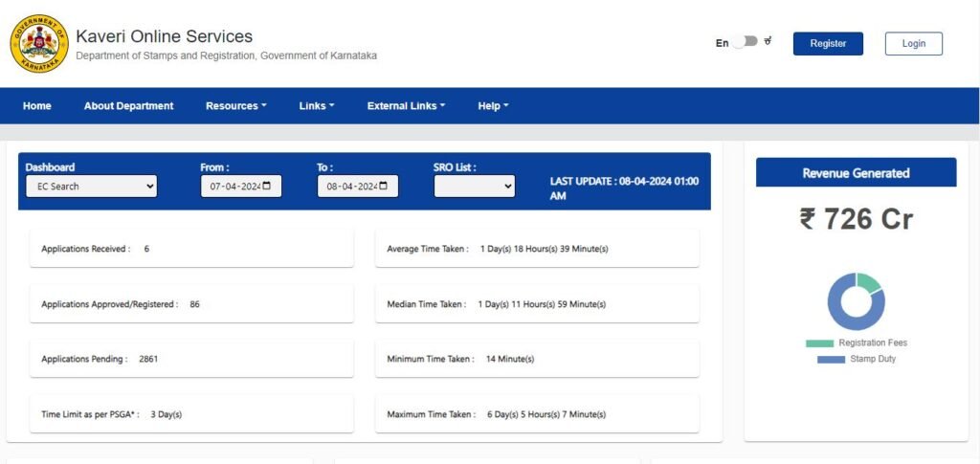Click the Department of Stamps and Registration subtitle
This screenshot has width=980, height=464.
click(226, 56)
